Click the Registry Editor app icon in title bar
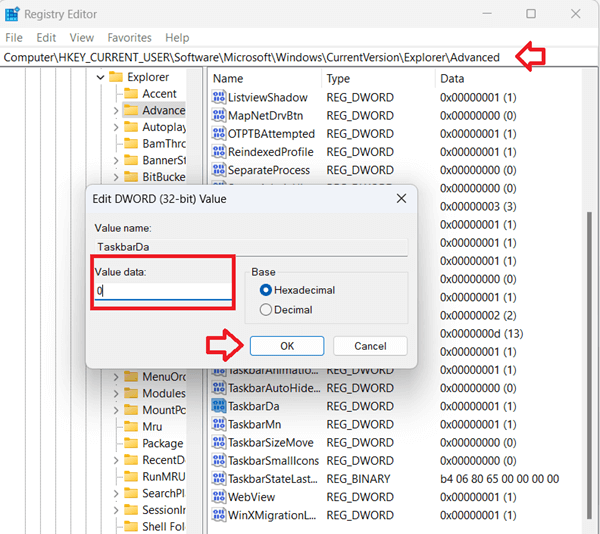600x534 pixels. click(x=12, y=14)
